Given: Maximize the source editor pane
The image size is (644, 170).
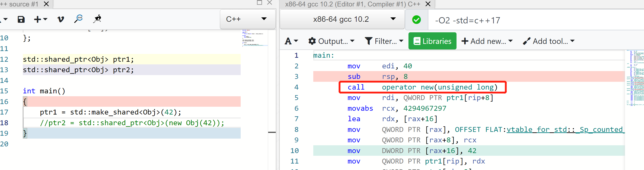Looking at the screenshot, I should click(x=259, y=3).
